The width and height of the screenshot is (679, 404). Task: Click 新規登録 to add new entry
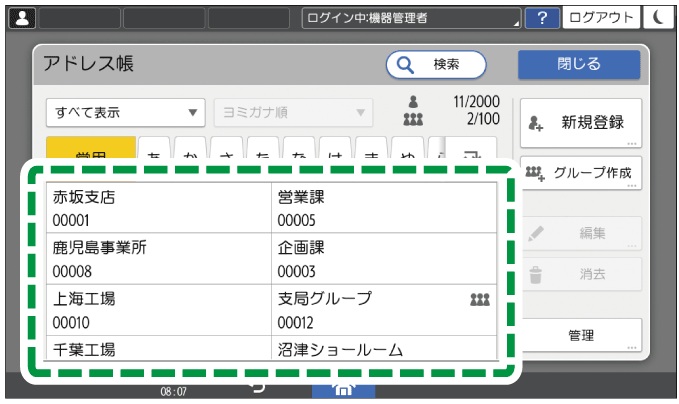click(581, 123)
